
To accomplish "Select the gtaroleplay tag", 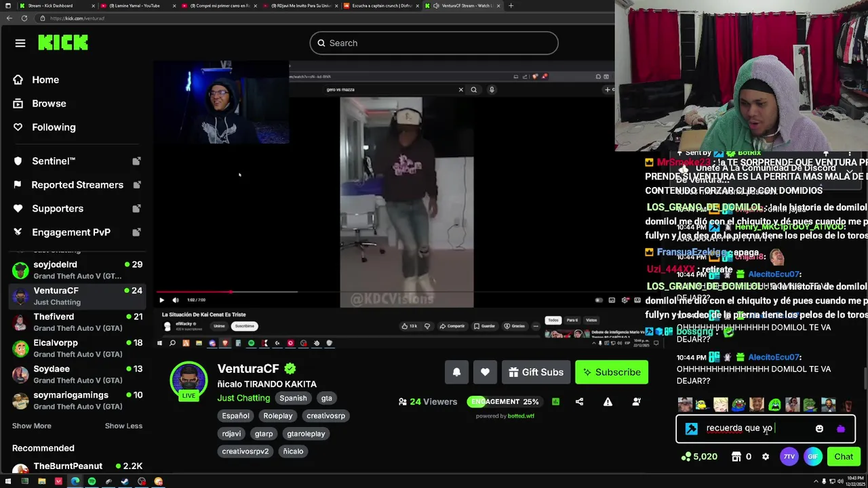I will click(x=306, y=434).
